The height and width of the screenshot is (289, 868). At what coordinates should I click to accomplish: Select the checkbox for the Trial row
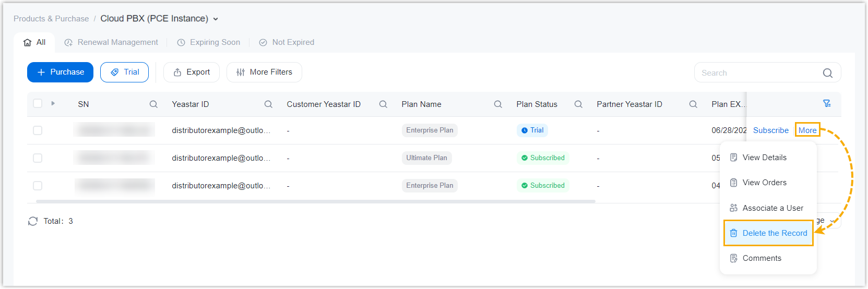point(38,130)
